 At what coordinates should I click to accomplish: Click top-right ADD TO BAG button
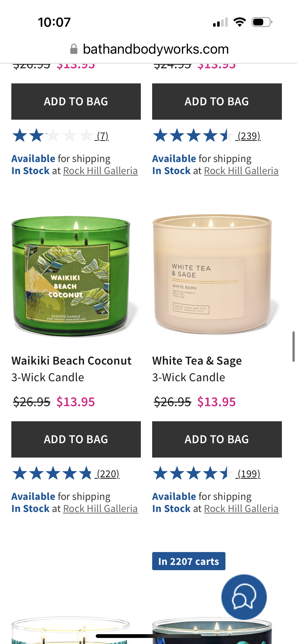(217, 102)
